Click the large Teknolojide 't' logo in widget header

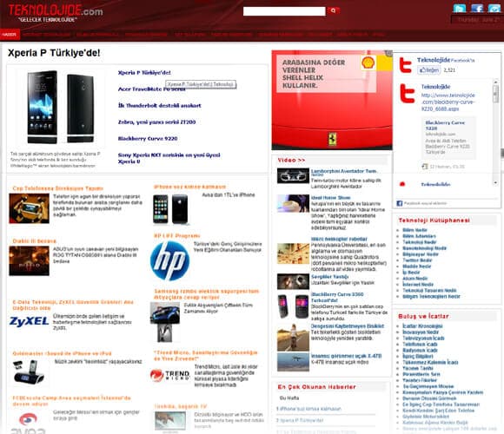click(406, 64)
